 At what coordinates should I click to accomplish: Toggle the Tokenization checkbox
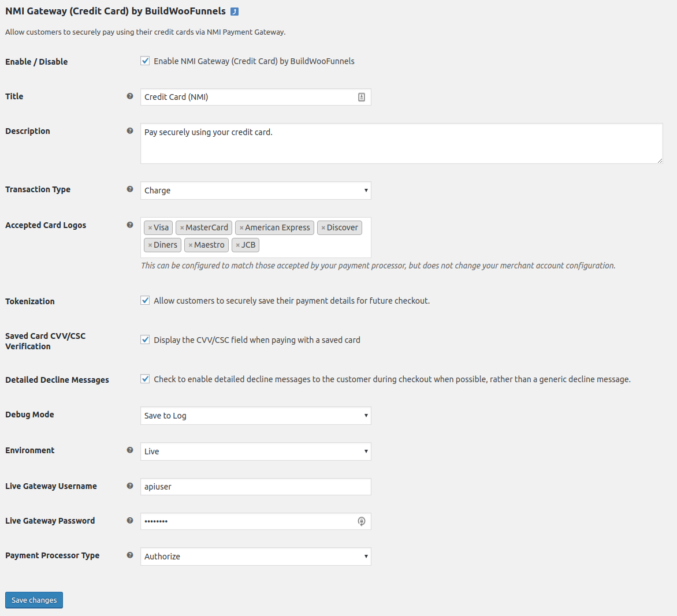point(145,300)
